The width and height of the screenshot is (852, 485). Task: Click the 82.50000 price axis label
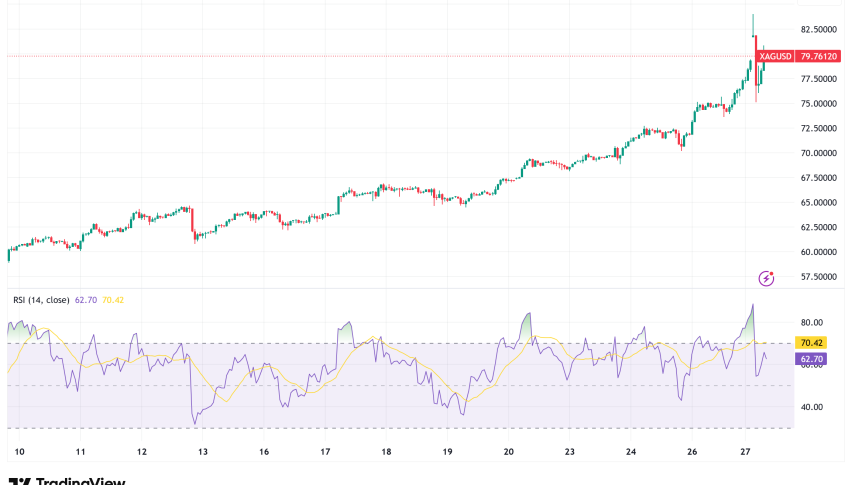point(821,30)
